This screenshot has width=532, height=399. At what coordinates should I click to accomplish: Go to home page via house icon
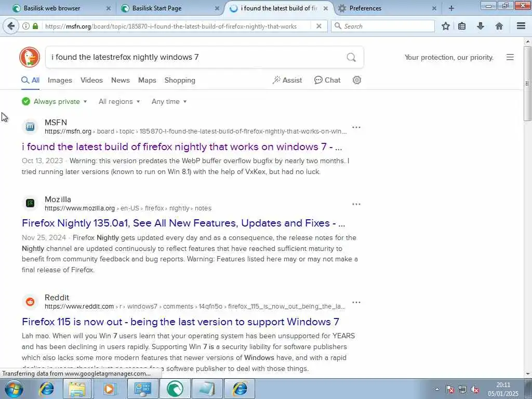[499, 26]
